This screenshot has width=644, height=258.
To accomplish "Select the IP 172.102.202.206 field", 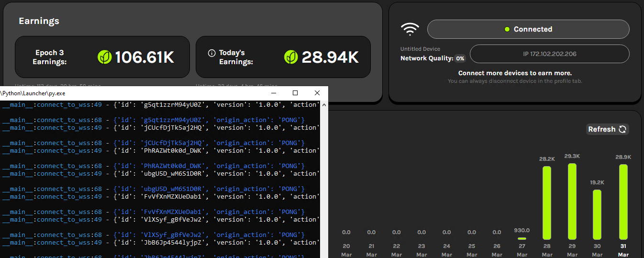I will click(x=550, y=54).
